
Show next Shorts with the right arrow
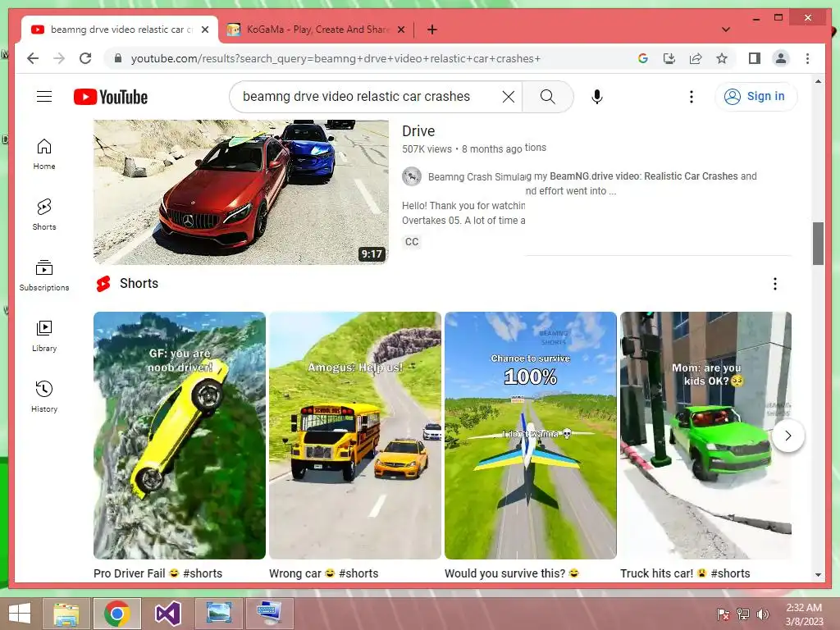pos(788,436)
